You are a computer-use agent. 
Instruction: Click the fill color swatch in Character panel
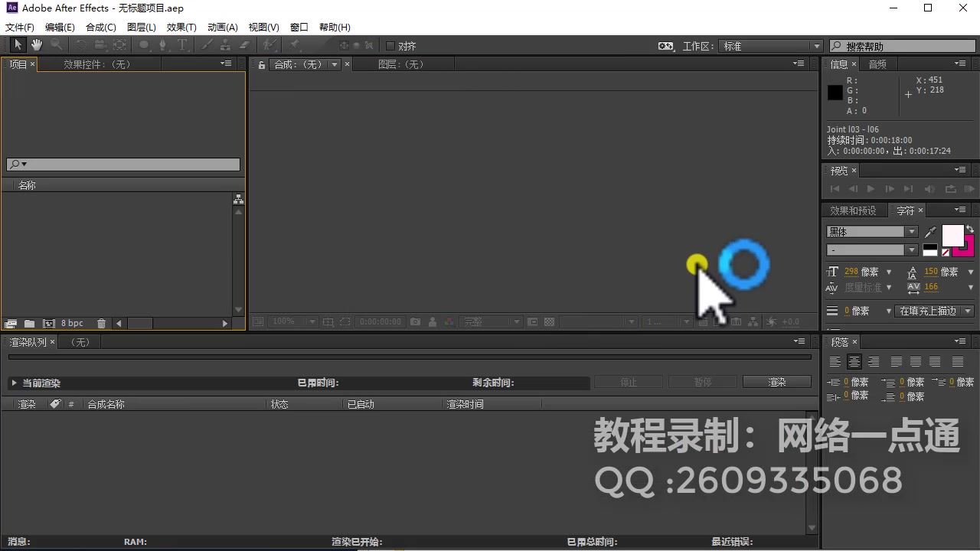coord(952,235)
